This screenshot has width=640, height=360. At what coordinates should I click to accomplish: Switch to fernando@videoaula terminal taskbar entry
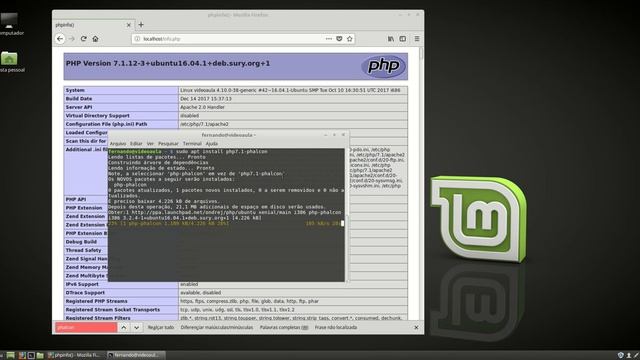pyautogui.click(x=136, y=356)
